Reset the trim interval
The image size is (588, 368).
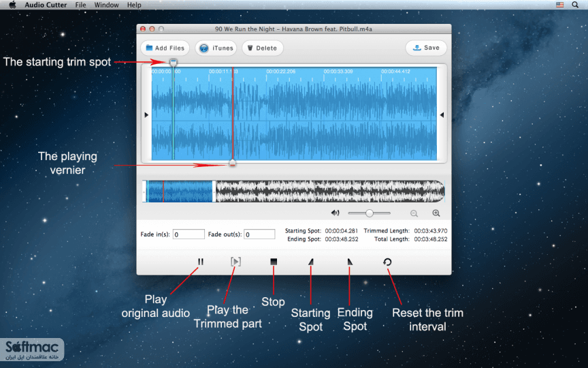click(x=387, y=262)
